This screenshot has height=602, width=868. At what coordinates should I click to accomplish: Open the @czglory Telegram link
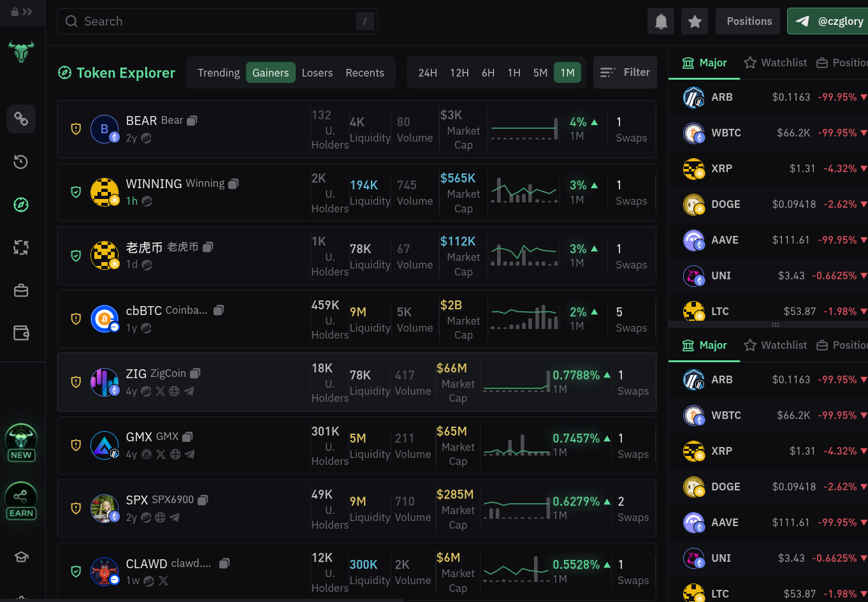point(829,21)
